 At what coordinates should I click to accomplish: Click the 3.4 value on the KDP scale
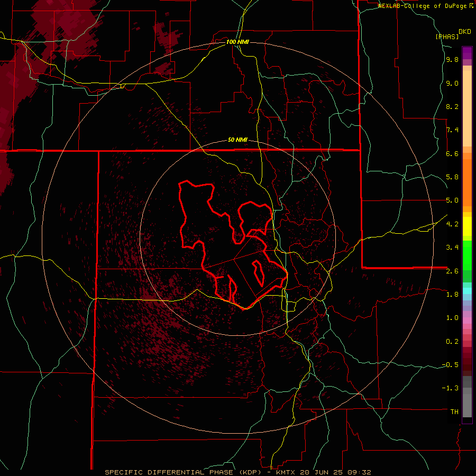(x=452, y=248)
